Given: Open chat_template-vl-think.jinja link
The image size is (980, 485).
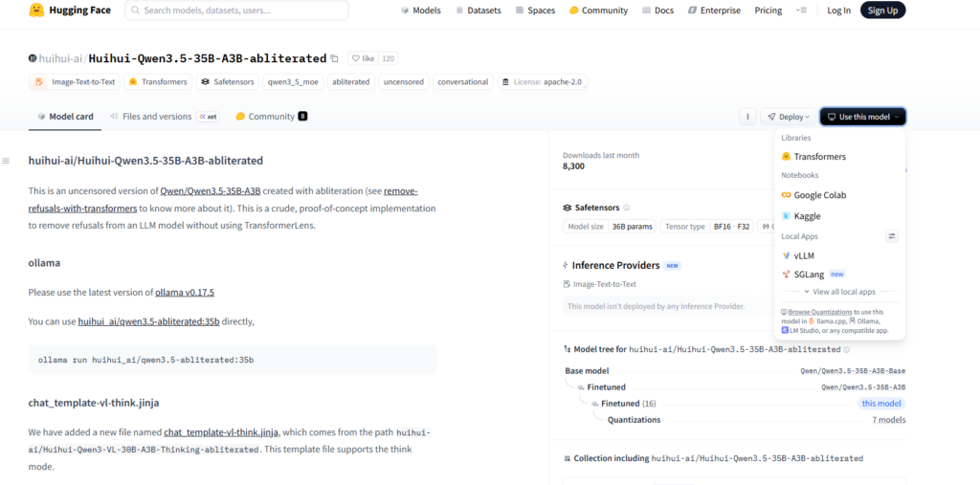Looking at the screenshot, I should (x=222, y=431).
